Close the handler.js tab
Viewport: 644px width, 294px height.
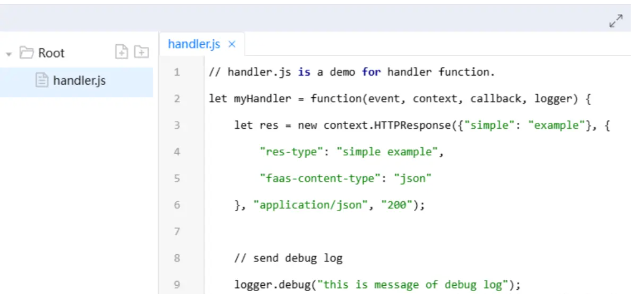coord(232,44)
